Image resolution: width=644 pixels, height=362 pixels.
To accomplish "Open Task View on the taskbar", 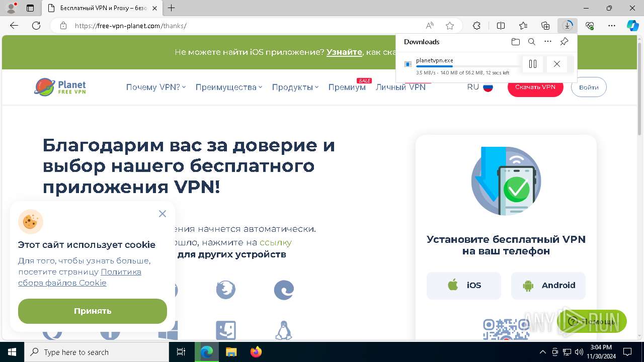I will click(182, 352).
